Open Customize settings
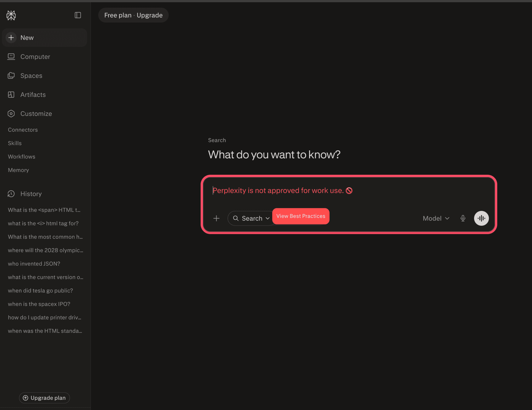This screenshot has height=410, width=532. tap(44, 114)
